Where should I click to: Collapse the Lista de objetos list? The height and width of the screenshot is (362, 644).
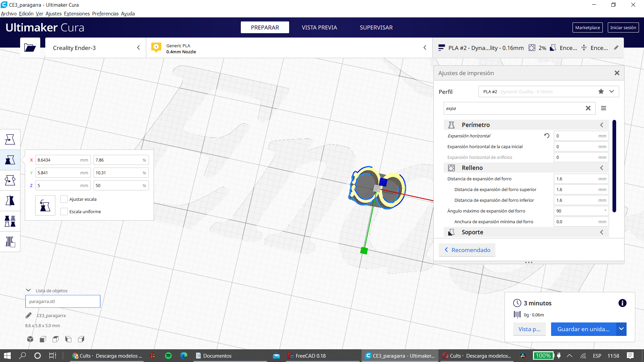pyautogui.click(x=29, y=290)
